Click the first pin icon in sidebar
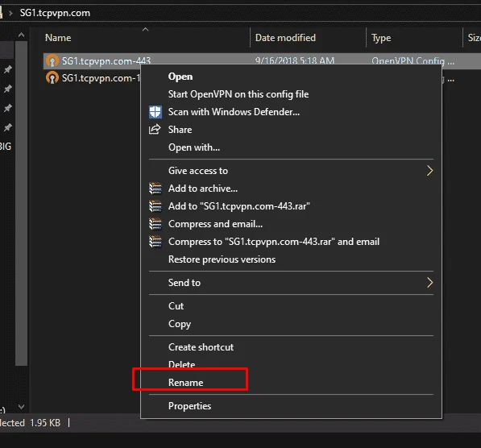Screen dimensions: 481x448 [x=8, y=69]
